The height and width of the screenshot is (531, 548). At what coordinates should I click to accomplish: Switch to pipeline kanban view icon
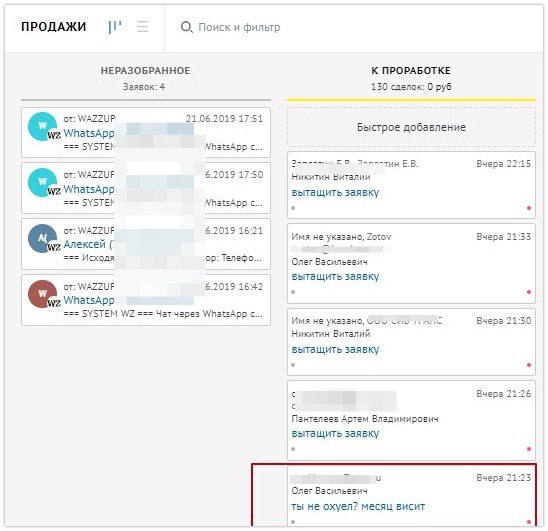click(115, 27)
